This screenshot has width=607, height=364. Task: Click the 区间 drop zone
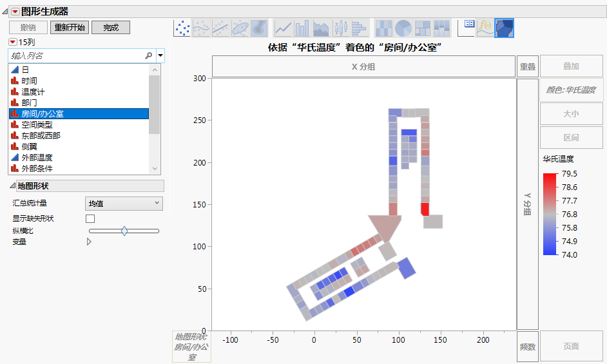pos(571,137)
